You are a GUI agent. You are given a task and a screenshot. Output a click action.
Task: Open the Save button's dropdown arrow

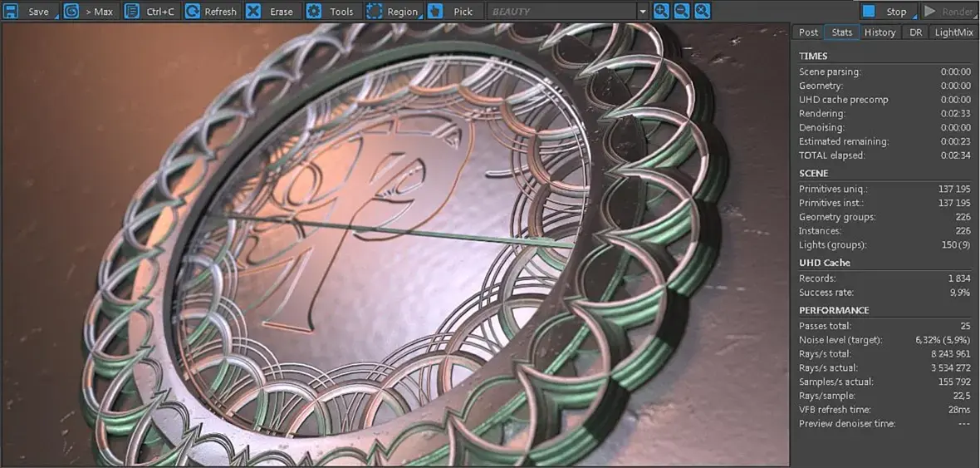point(56,17)
